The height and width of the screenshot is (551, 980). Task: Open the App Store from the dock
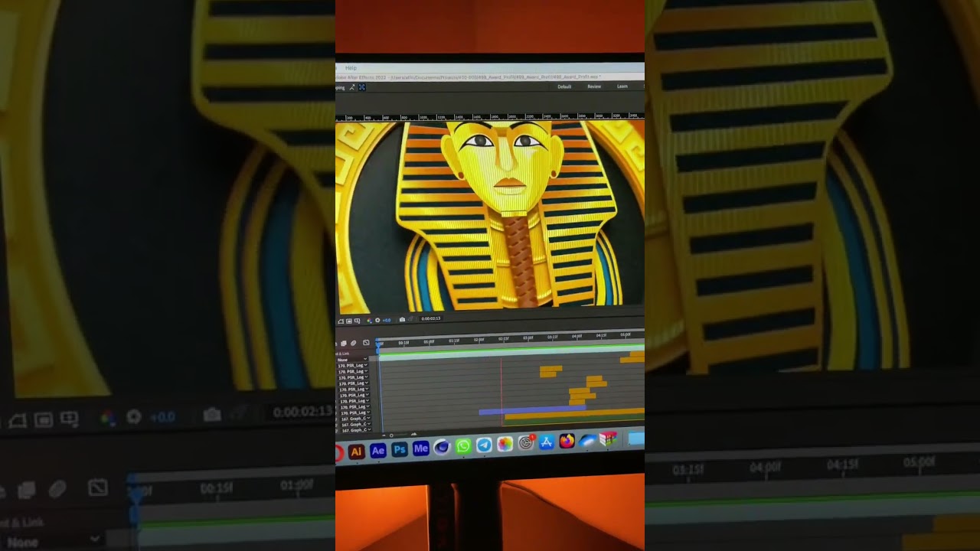click(547, 442)
